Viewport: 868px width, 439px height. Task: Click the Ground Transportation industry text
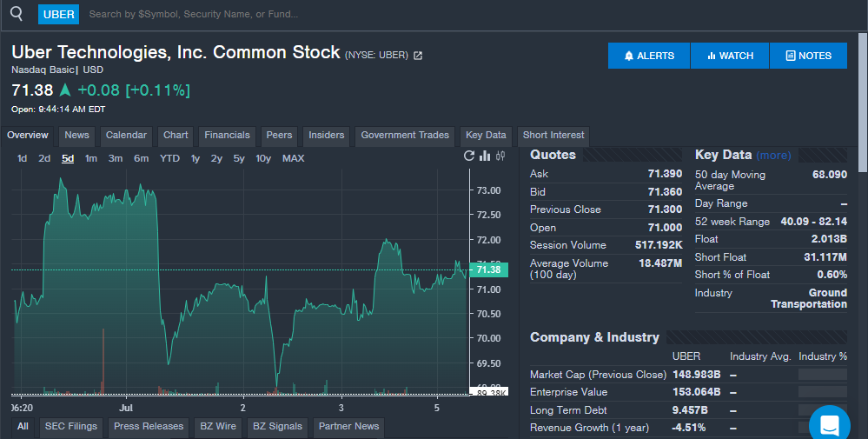click(x=809, y=298)
